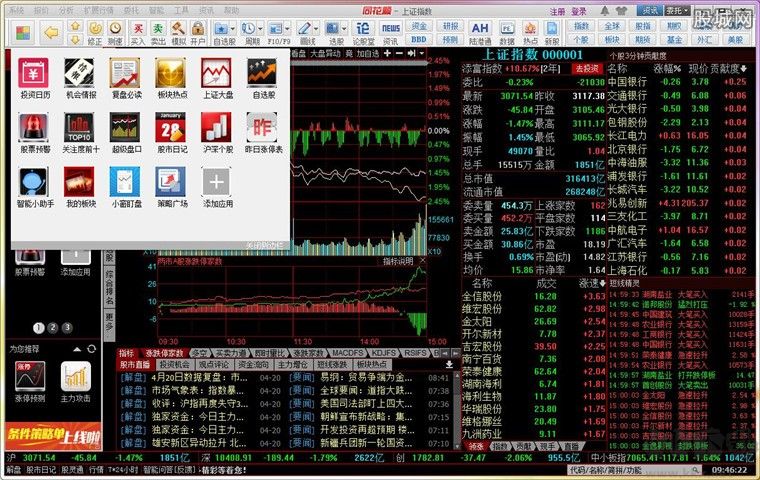Launch the 智能小助手 assistant icon
Image resolution: width=760 pixels, height=480 pixels.
[x=35, y=182]
